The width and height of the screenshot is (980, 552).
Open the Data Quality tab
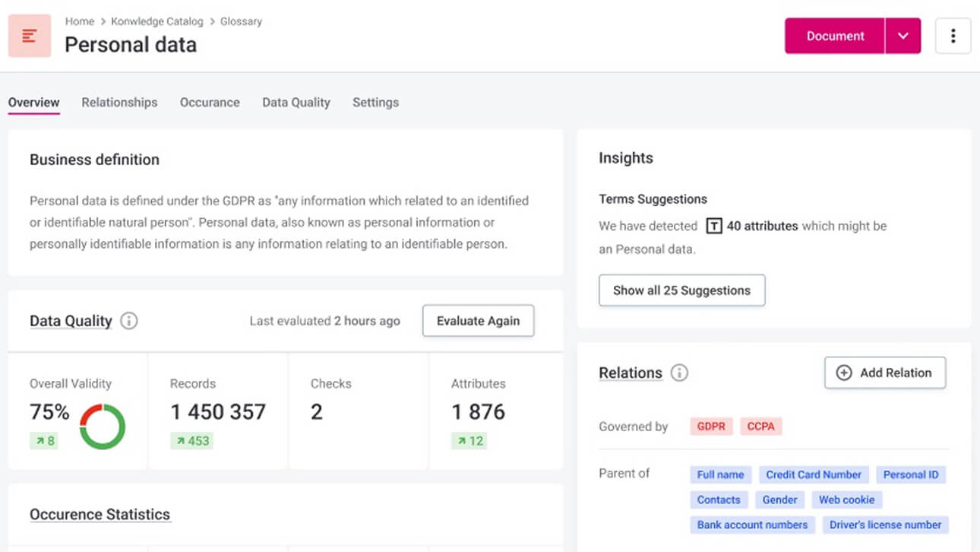click(x=296, y=102)
